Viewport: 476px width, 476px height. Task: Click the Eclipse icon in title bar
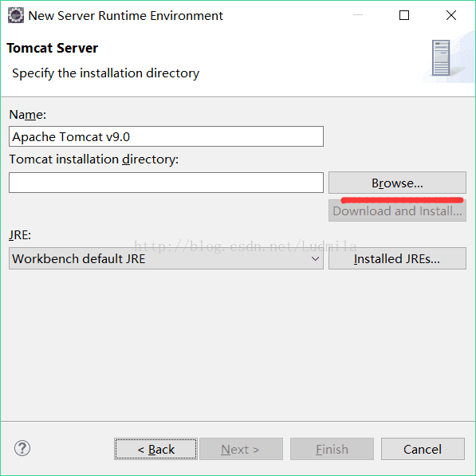pyautogui.click(x=16, y=15)
